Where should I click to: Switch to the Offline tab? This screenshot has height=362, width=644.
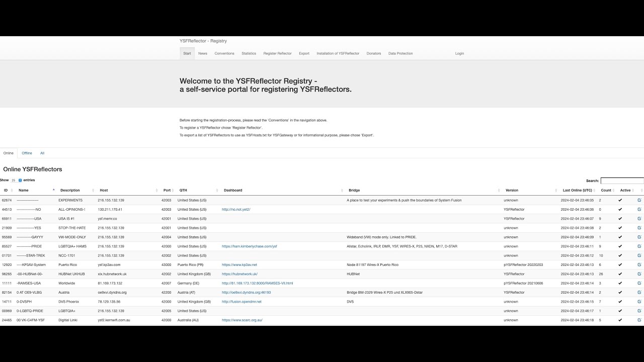27,153
